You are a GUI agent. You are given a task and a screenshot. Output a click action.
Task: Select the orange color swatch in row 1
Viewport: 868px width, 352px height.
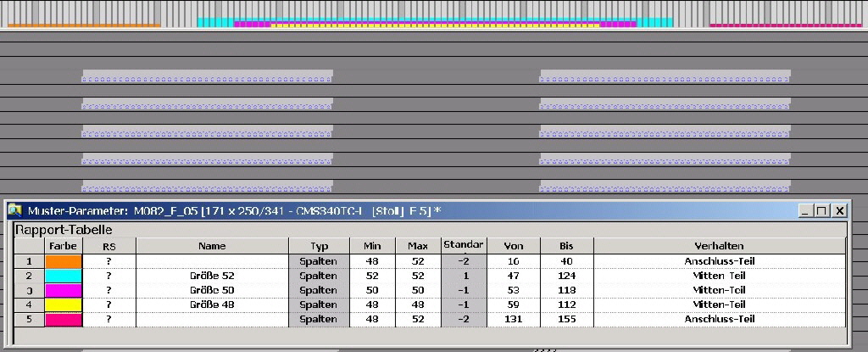[x=64, y=261]
